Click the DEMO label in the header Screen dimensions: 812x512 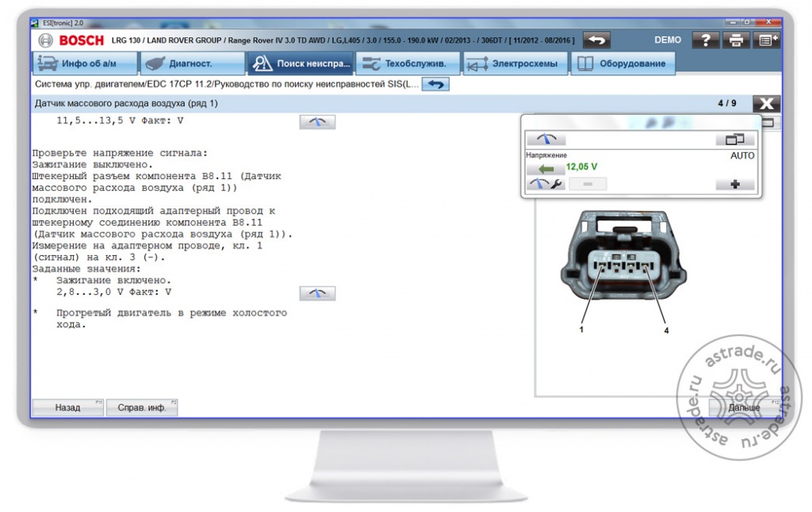pyautogui.click(x=668, y=40)
